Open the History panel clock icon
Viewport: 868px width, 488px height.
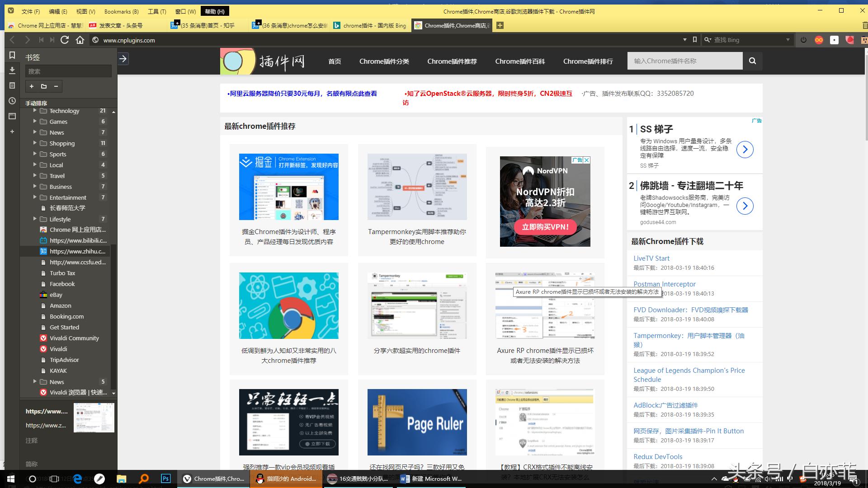point(12,101)
